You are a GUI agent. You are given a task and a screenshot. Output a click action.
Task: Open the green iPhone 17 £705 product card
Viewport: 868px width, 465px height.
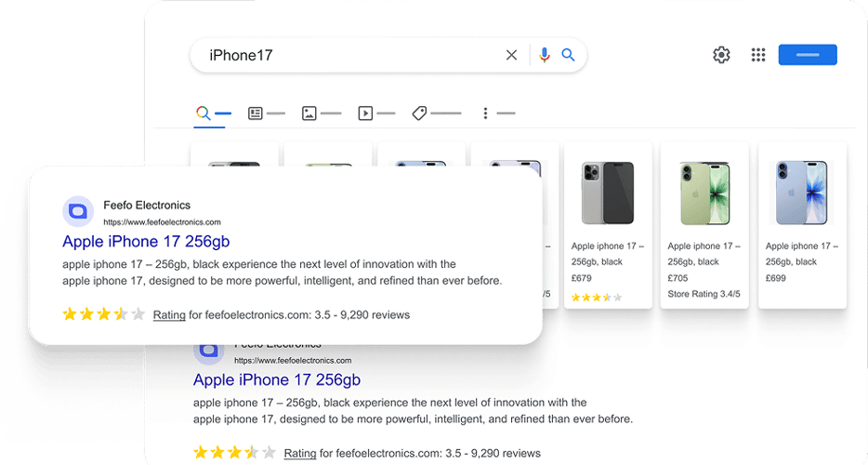point(704,225)
